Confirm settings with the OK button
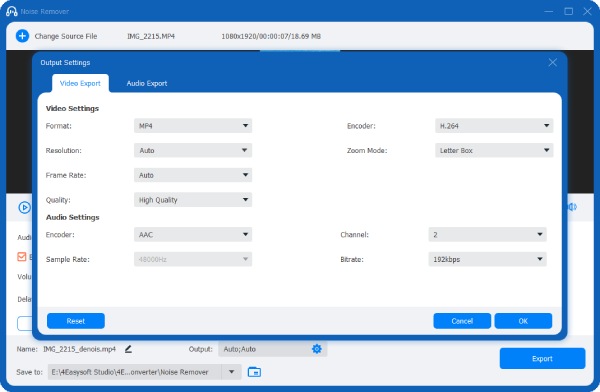Screen dimensions: 600x392 [x=523, y=321]
